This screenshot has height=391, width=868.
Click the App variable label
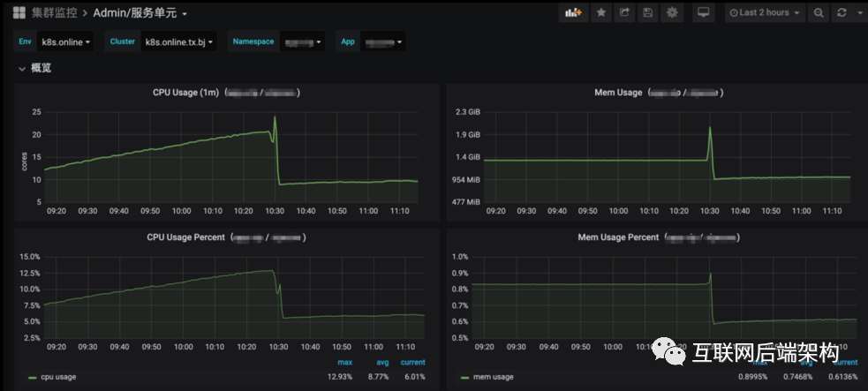coord(348,42)
